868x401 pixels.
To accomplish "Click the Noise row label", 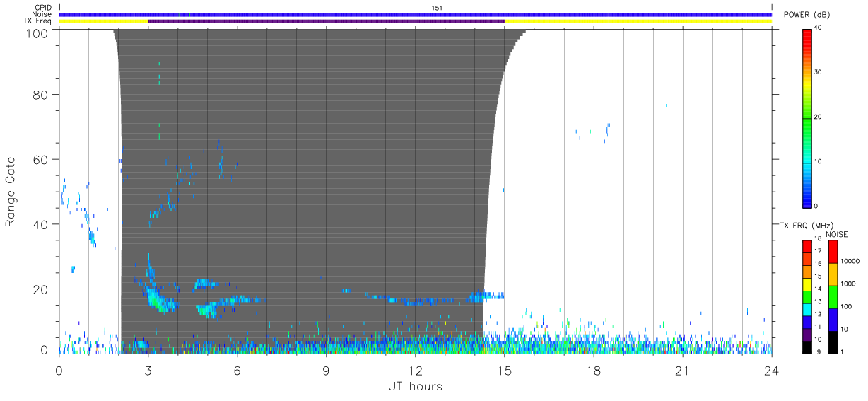I will pyautogui.click(x=42, y=14).
